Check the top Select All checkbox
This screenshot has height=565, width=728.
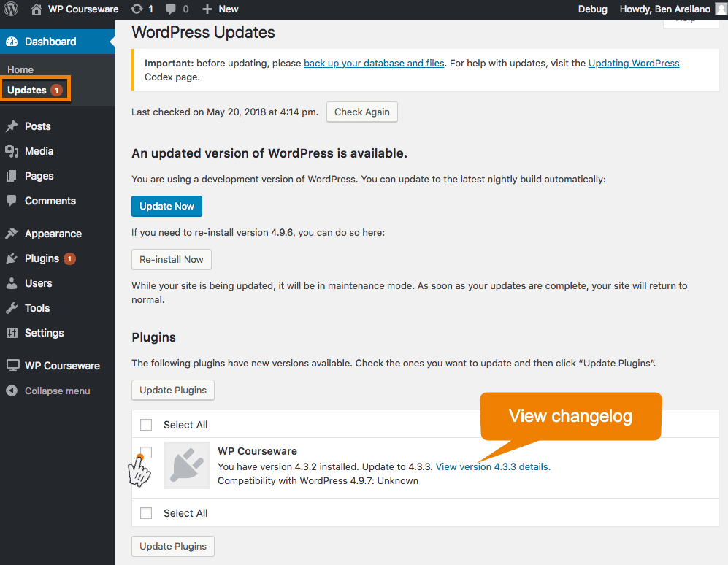pyautogui.click(x=146, y=425)
